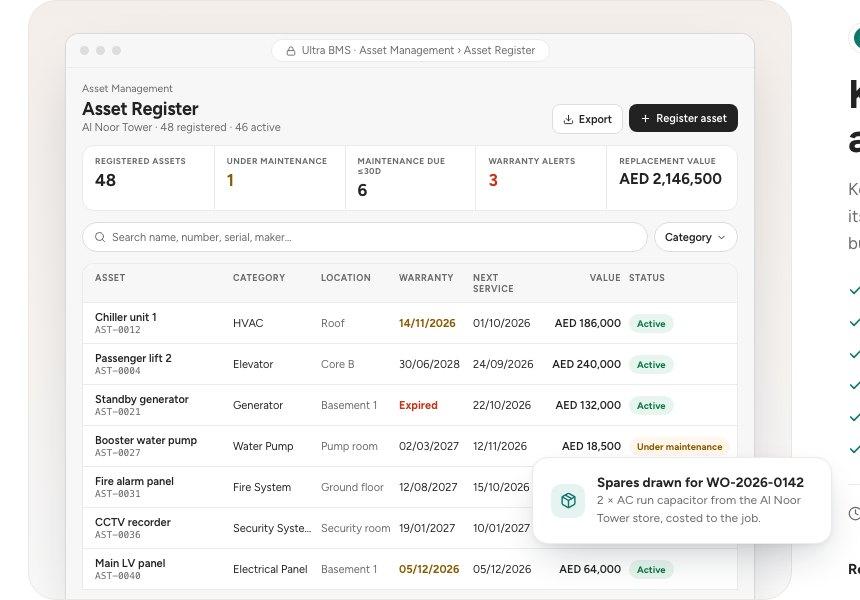Click the box icon in the spares notification

[x=568, y=500]
